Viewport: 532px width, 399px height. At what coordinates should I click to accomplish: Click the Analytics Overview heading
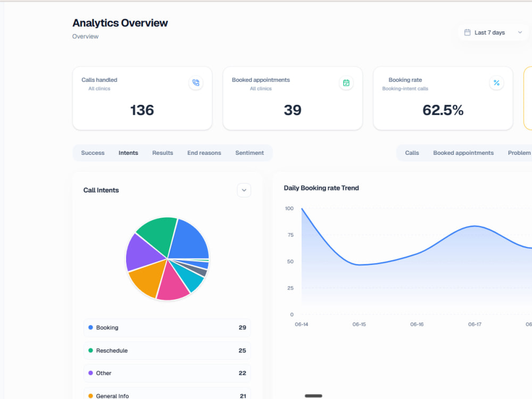(x=120, y=23)
